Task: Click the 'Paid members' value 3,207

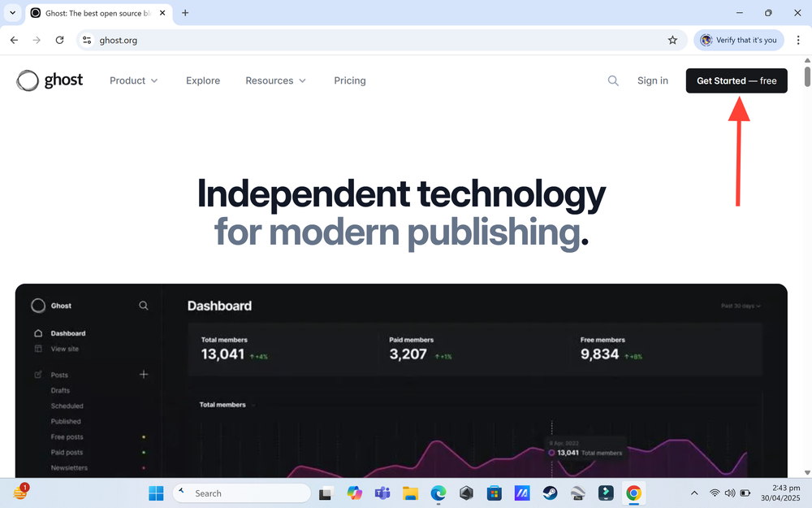Action: pyautogui.click(x=408, y=354)
